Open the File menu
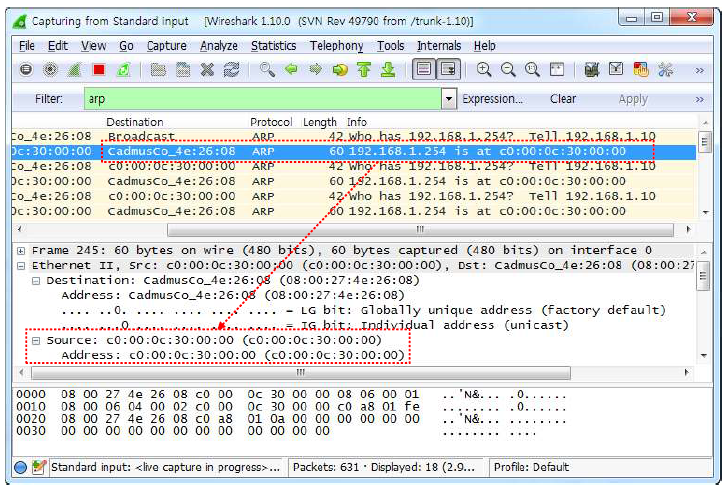 click(x=27, y=46)
